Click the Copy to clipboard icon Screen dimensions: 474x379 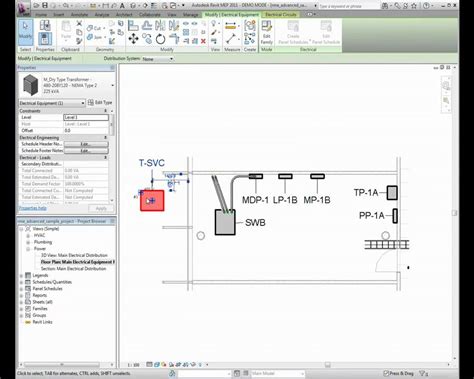pos(79,32)
